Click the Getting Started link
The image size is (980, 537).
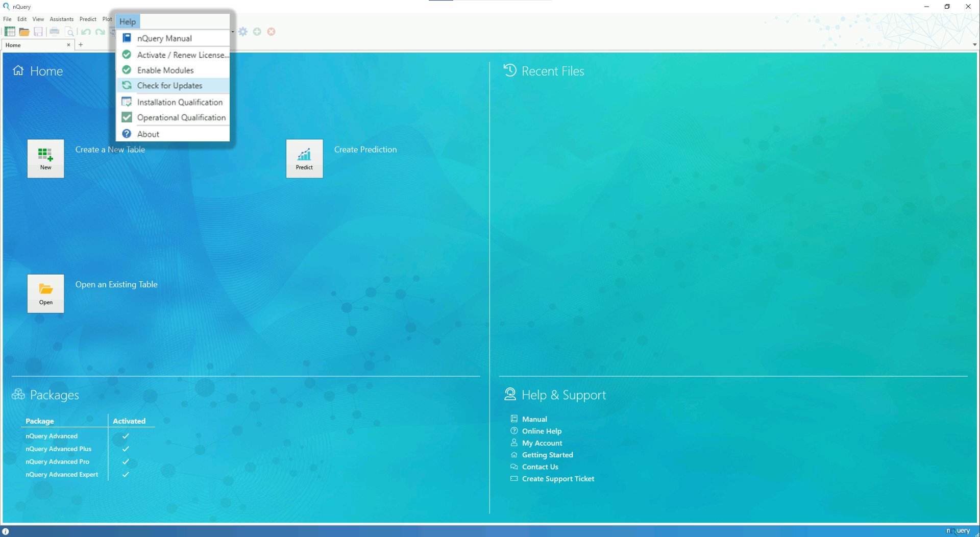547,455
